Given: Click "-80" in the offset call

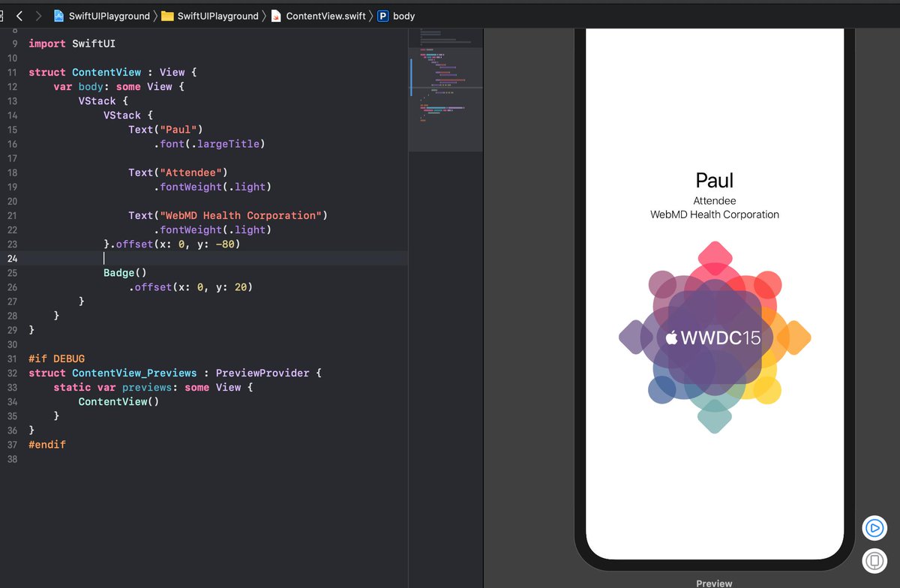Looking at the screenshot, I should 224,244.
